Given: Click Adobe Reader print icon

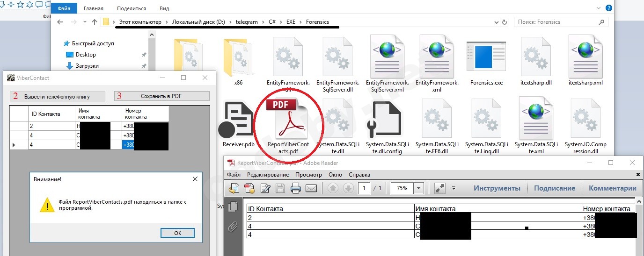Looking at the screenshot, I should tap(295, 188).
